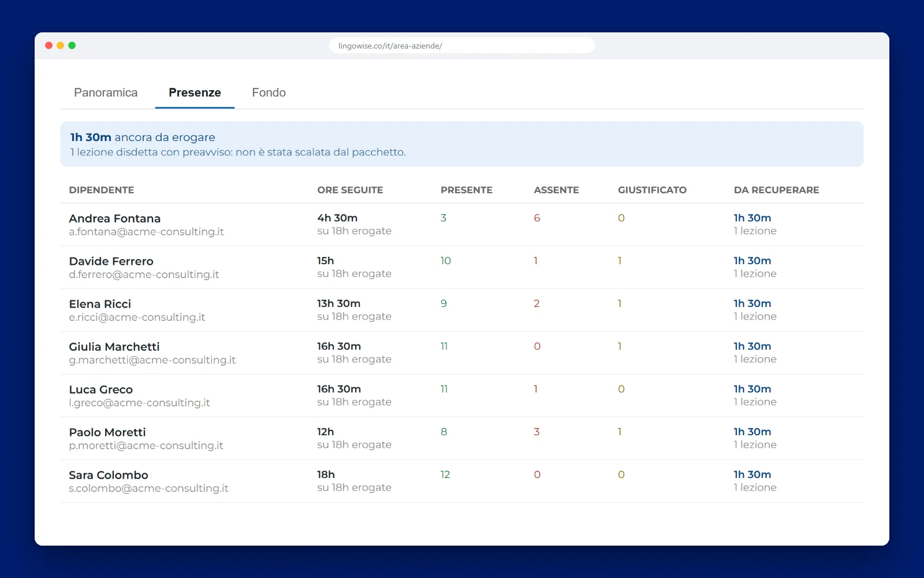Click Sara Colombo's 18h hours value

326,475
